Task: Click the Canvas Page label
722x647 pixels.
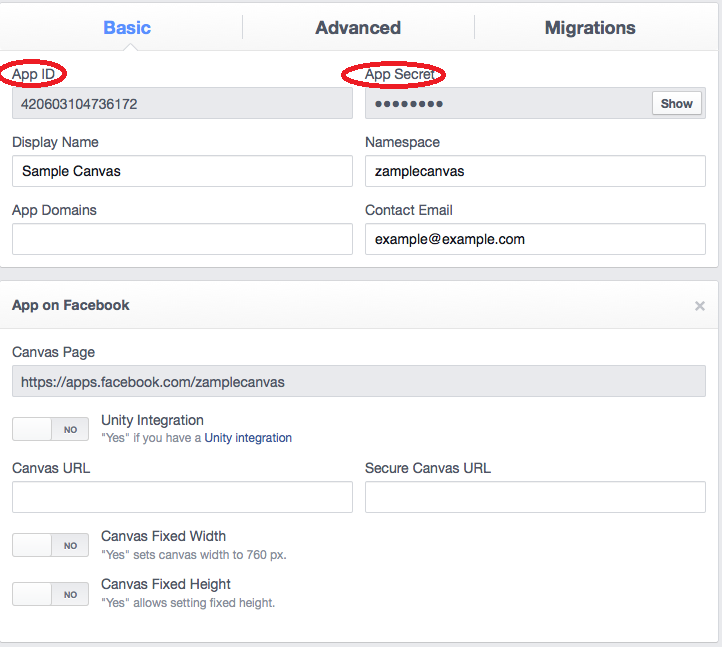Action: (x=53, y=352)
